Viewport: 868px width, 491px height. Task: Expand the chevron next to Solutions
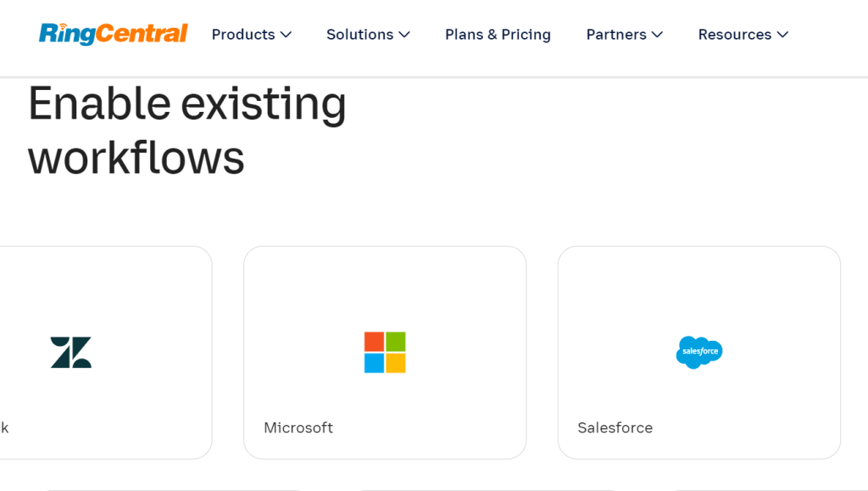click(404, 35)
